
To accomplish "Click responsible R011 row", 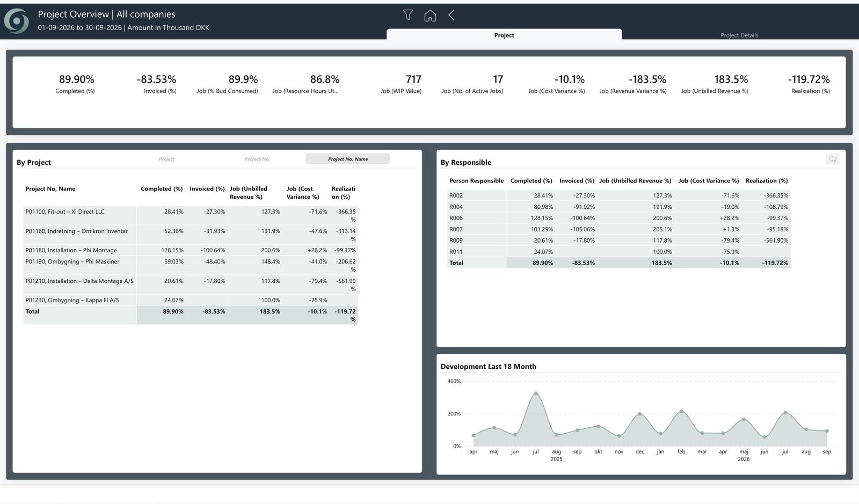I will click(x=619, y=252).
